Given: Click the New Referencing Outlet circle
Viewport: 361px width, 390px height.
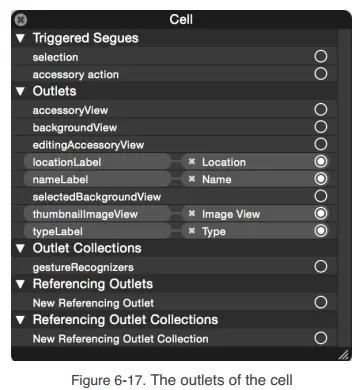Looking at the screenshot, I should (x=321, y=302).
